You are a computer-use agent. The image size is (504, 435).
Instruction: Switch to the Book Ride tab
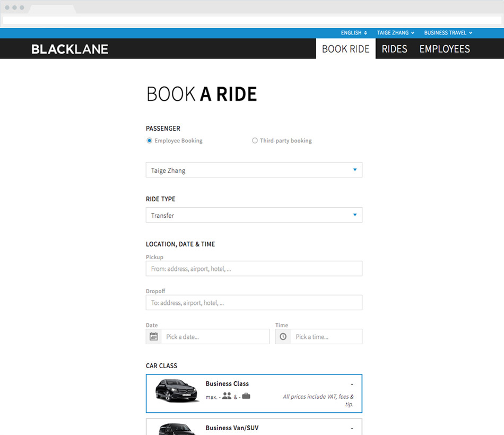pos(345,49)
